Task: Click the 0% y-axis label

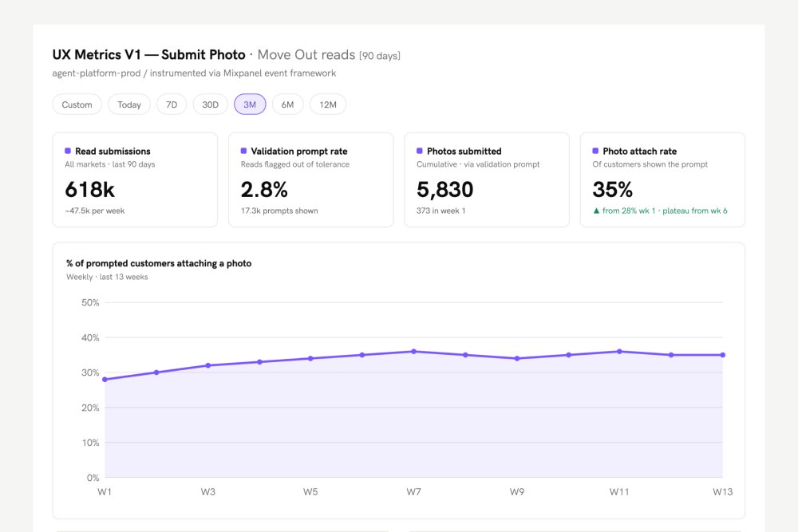Action: click(93, 478)
